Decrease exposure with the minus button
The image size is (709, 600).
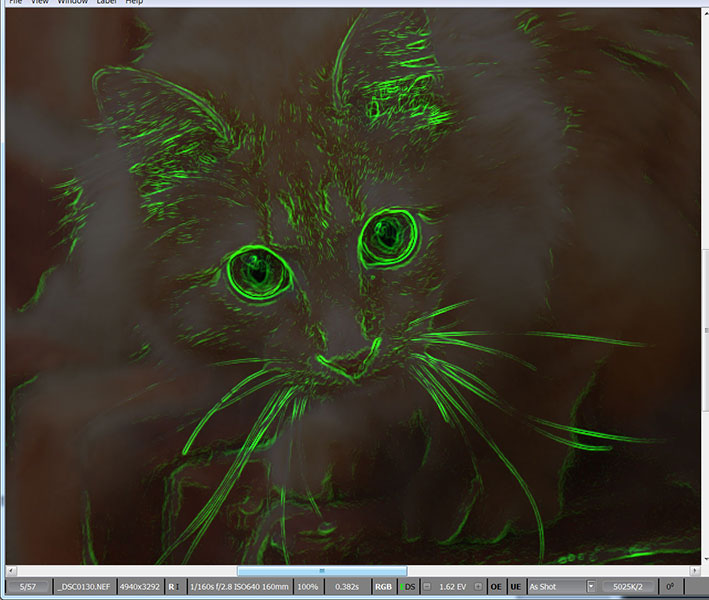point(428,586)
